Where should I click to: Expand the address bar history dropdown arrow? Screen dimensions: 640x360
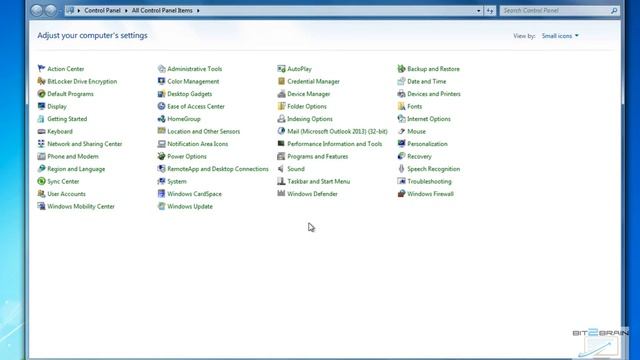478,11
